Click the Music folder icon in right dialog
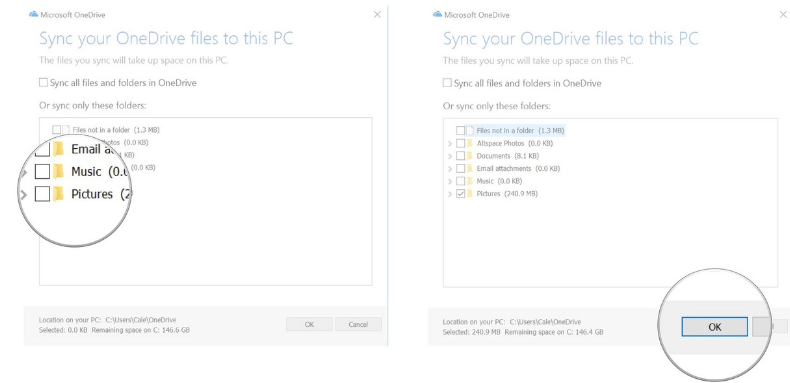This screenshot has width=790, height=383. [x=470, y=181]
